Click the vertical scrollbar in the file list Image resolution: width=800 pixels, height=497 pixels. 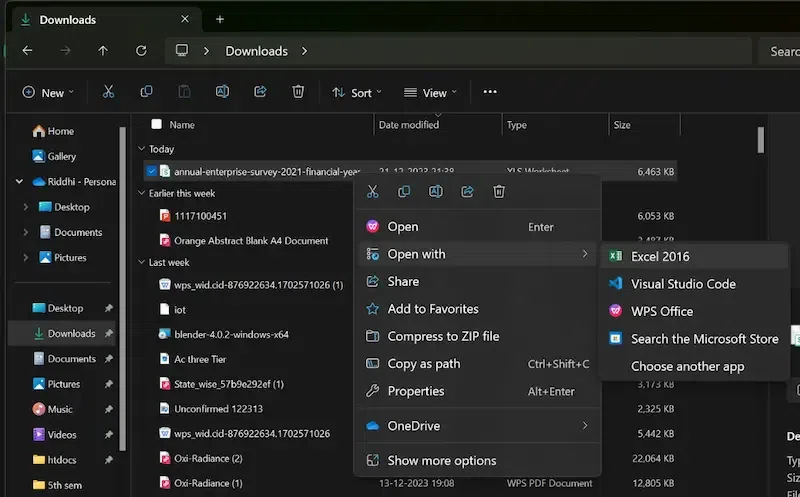[761, 140]
